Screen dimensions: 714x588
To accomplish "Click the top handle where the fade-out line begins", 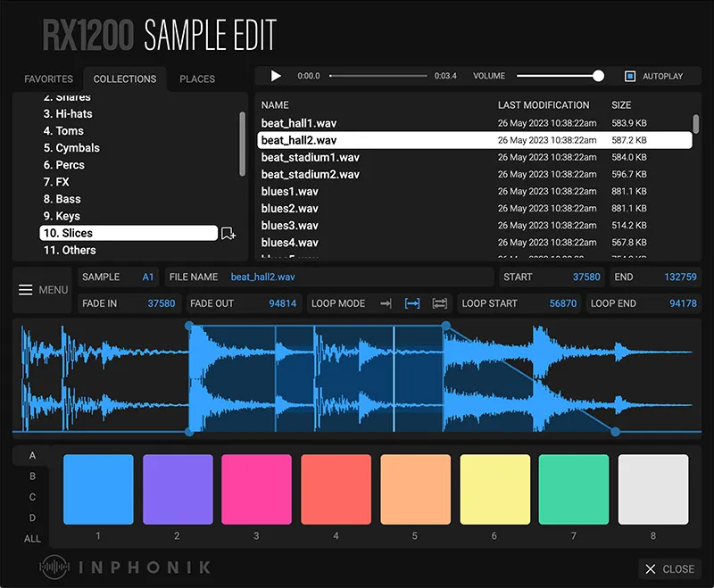I will click(446, 326).
